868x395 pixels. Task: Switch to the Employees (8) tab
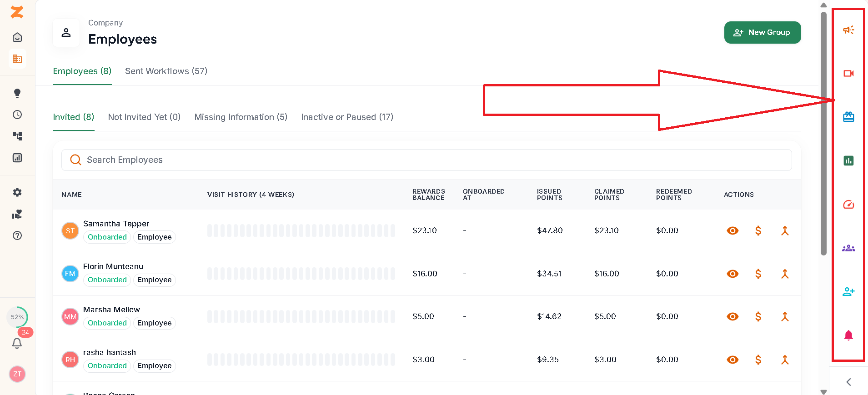pos(82,71)
